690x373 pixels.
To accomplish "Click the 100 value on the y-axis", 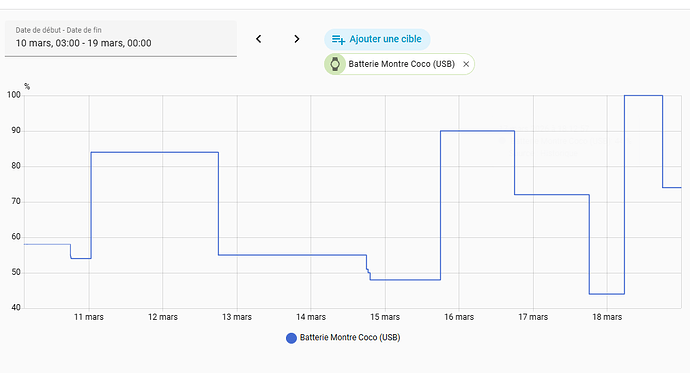I will pyautogui.click(x=14, y=95).
